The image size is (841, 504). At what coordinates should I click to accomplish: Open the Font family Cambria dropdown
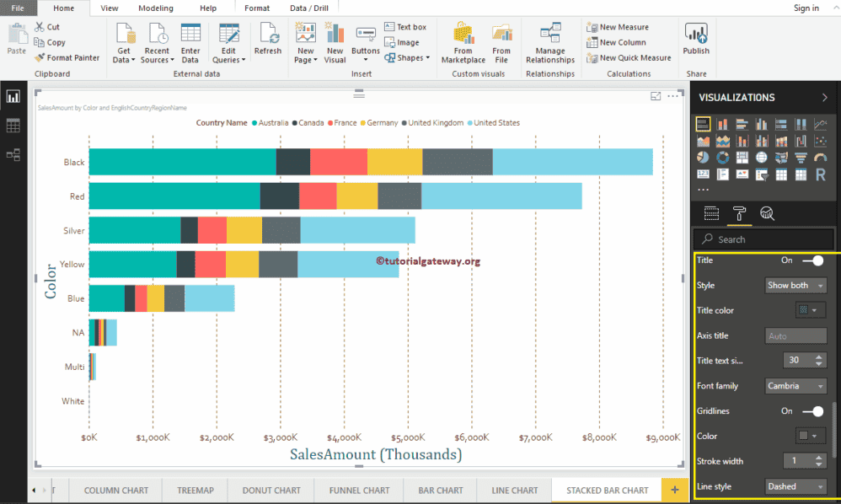pyautogui.click(x=795, y=385)
